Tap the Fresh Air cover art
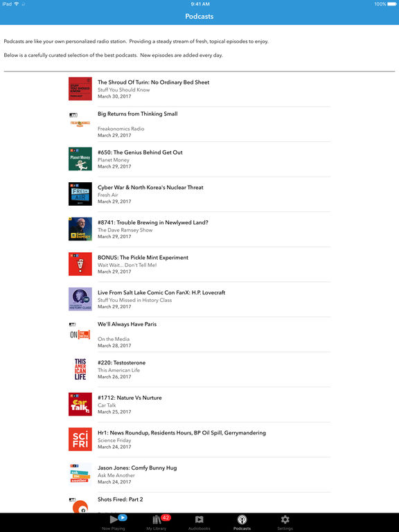The image size is (399, 532). (x=80, y=194)
